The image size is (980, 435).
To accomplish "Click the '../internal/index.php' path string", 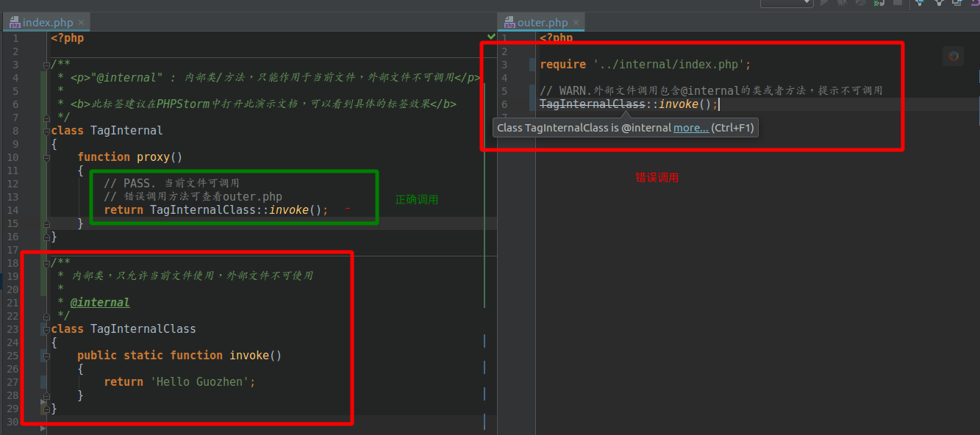I will (669, 65).
